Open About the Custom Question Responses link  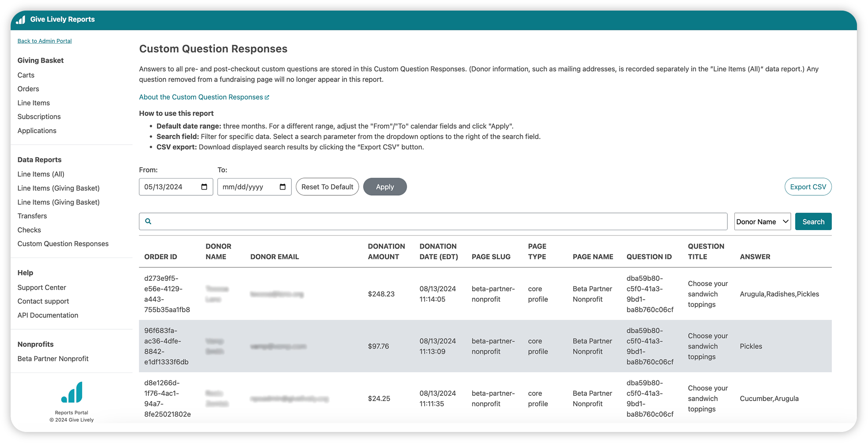click(x=201, y=97)
